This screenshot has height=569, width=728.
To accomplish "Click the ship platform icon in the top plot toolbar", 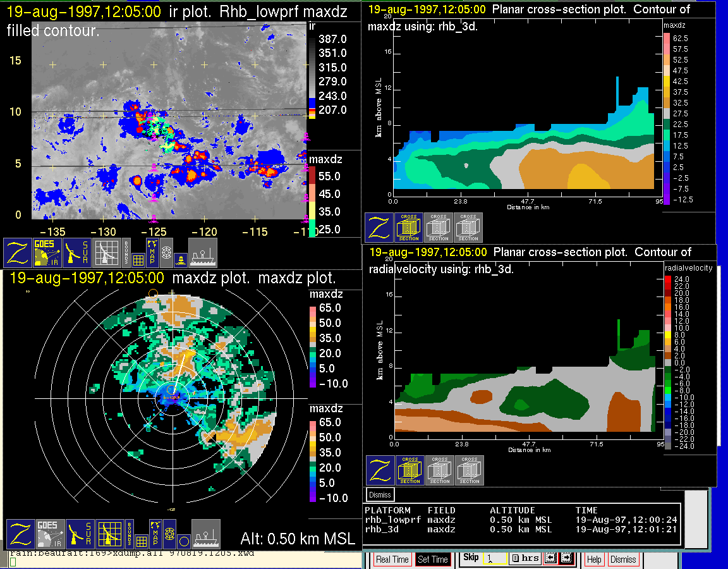I will click(x=203, y=253).
